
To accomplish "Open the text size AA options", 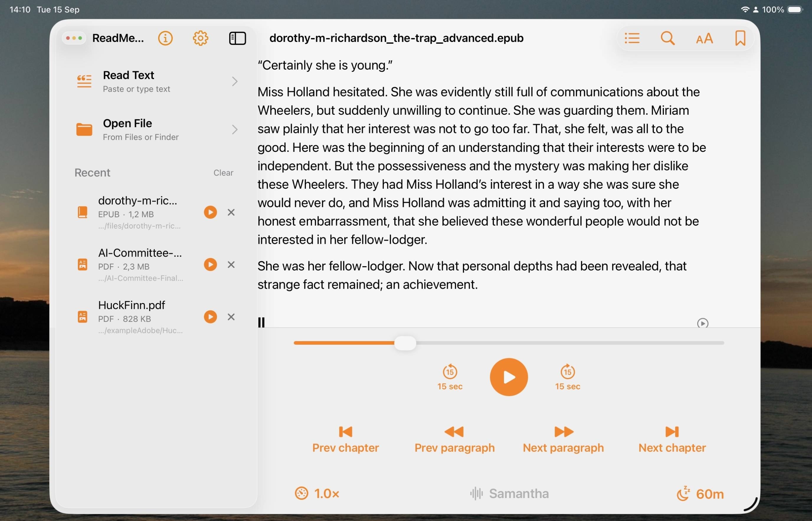I will [x=704, y=39].
